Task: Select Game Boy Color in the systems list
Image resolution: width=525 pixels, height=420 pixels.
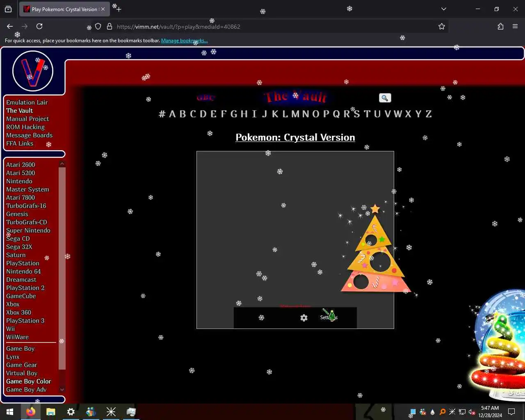Action: coord(29,381)
